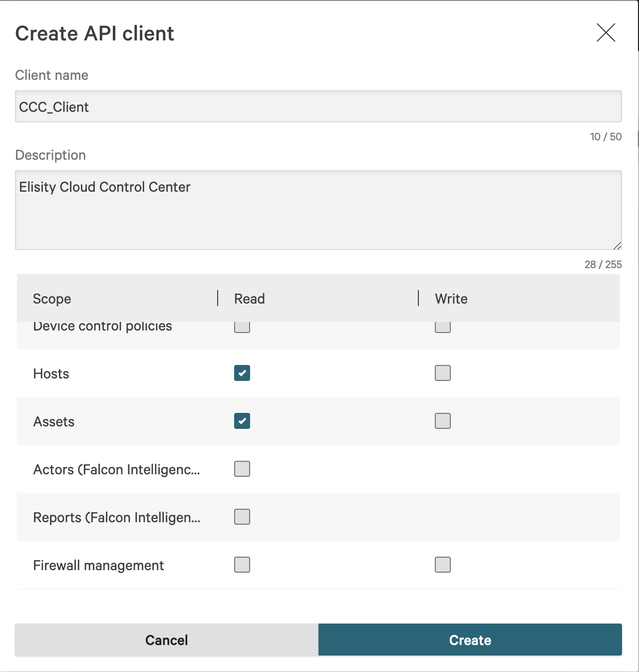The image size is (639, 672).
Task: Select Firewall management Read checkbox
Action: [x=242, y=565]
